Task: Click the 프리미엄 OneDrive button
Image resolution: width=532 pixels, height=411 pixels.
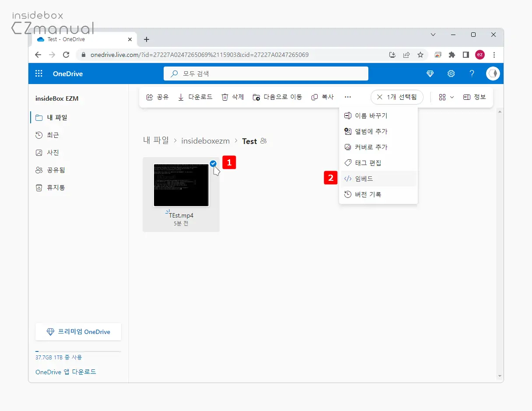Action: pos(78,332)
